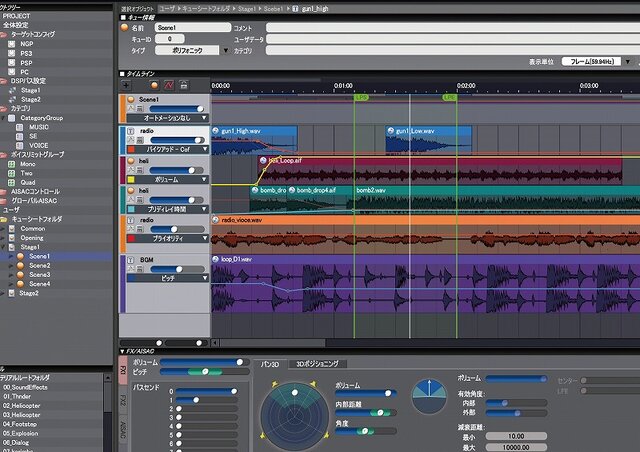Click the red swatch on radio priority track
Screen dimensions: 640x452
coord(131,238)
